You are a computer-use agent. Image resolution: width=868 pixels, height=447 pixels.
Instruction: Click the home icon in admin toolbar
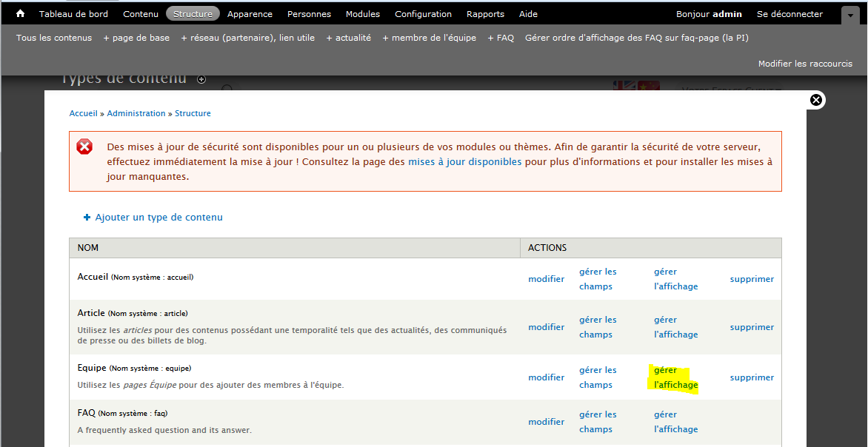pos(21,14)
